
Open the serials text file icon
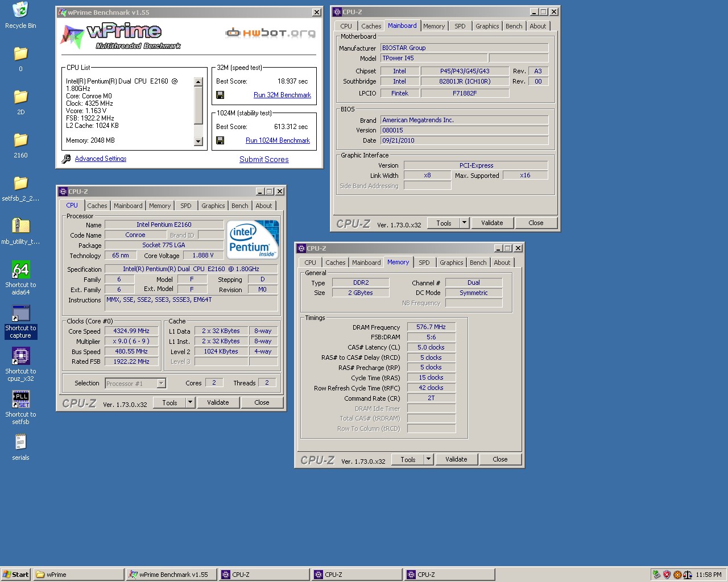[20, 442]
